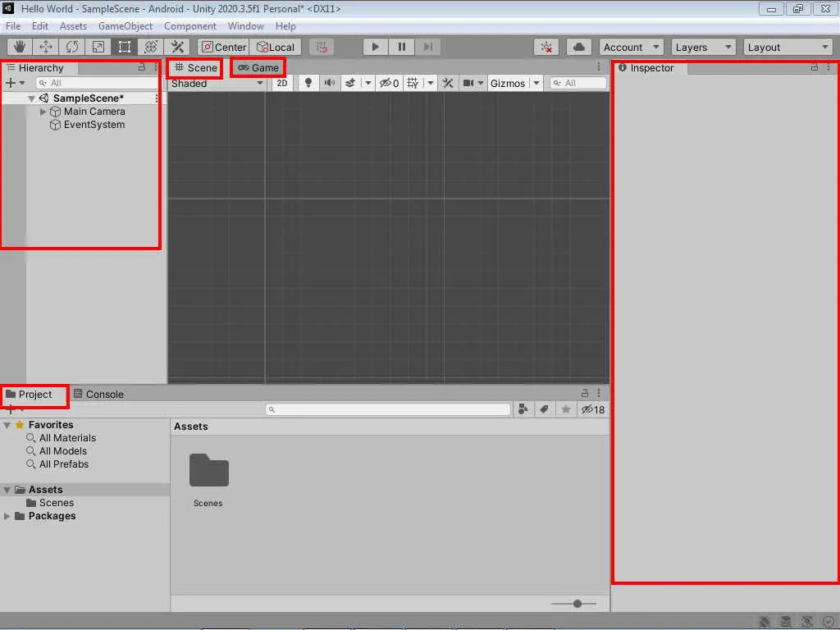Click the scene view search field
Viewport: 840px width, 630px height.
[x=578, y=83]
